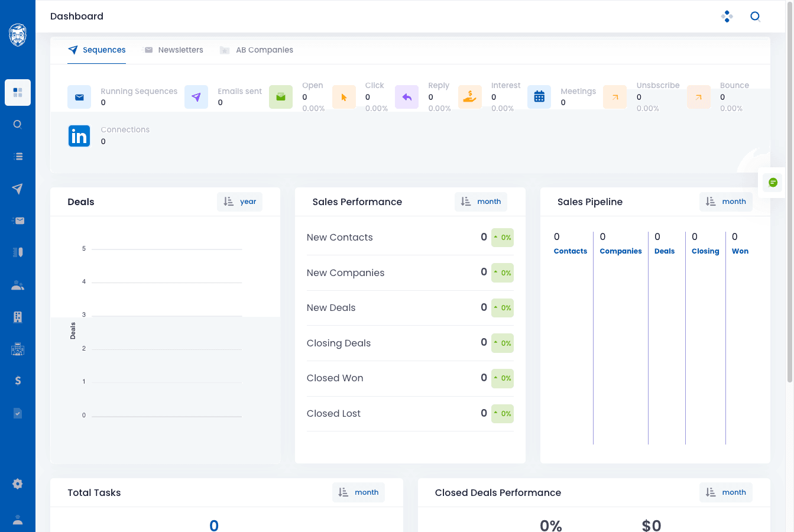Open the settings gear in the sidebar

(17, 484)
